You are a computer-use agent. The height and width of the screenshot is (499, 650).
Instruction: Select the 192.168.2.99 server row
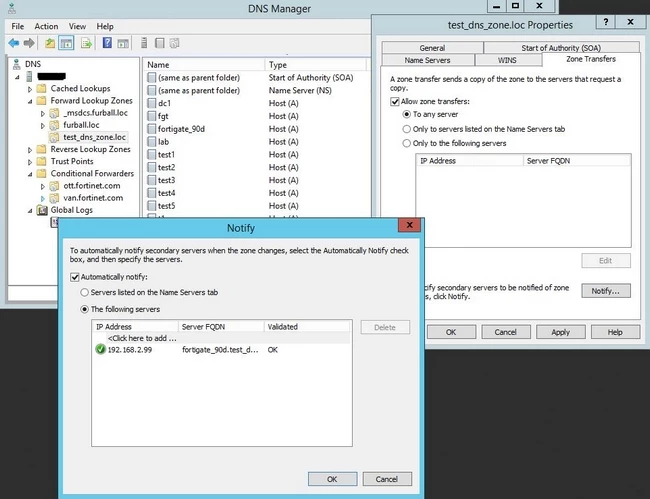point(222,350)
